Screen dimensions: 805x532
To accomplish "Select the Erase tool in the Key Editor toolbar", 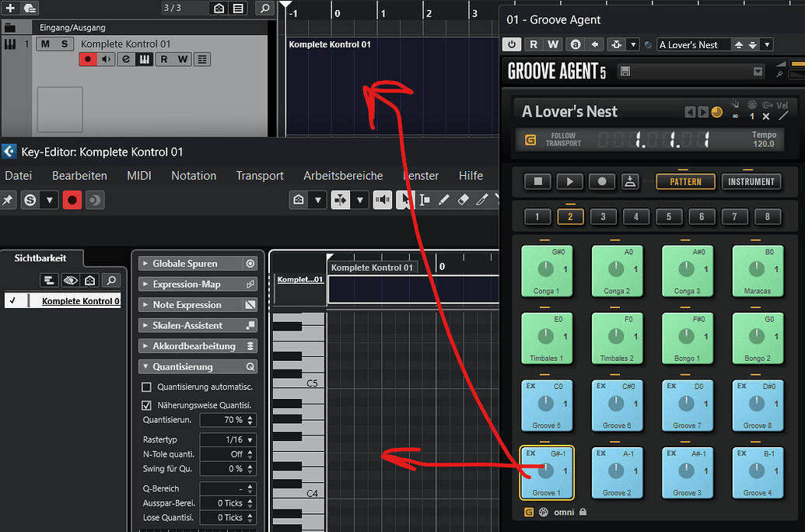I will point(463,200).
